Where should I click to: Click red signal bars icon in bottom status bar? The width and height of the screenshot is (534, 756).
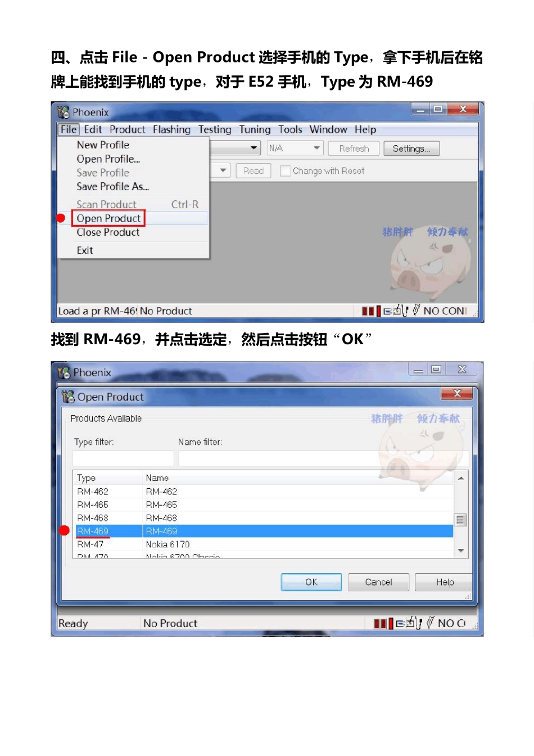pos(383,623)
